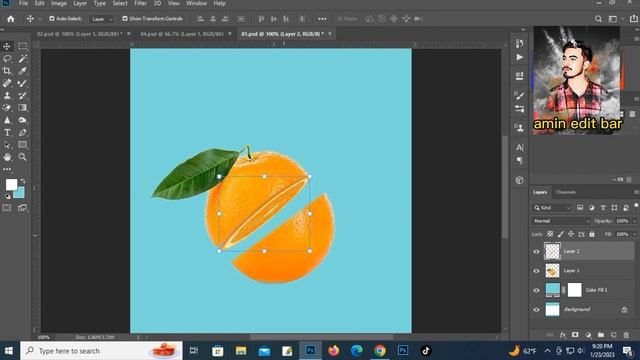640x360 pixels.
Task: Open the Fill dropdown arrow
Action: click(634, 234)
